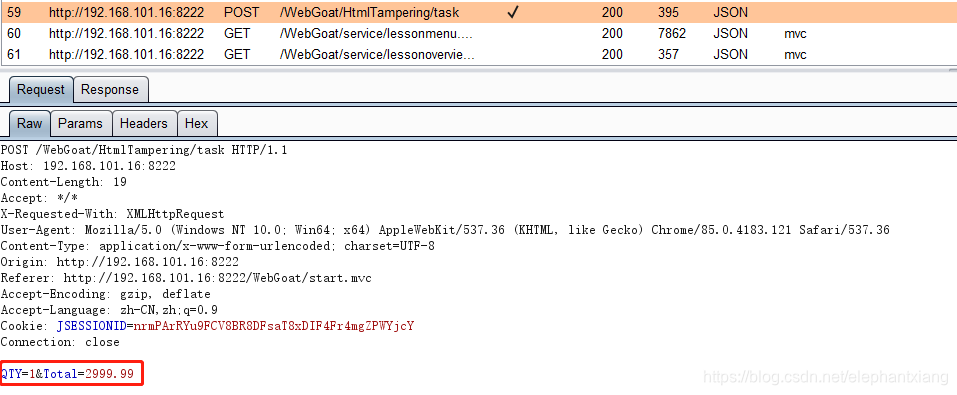Select history row number 61
Viewport: 957px width, 395px height.
pos(478,54)
